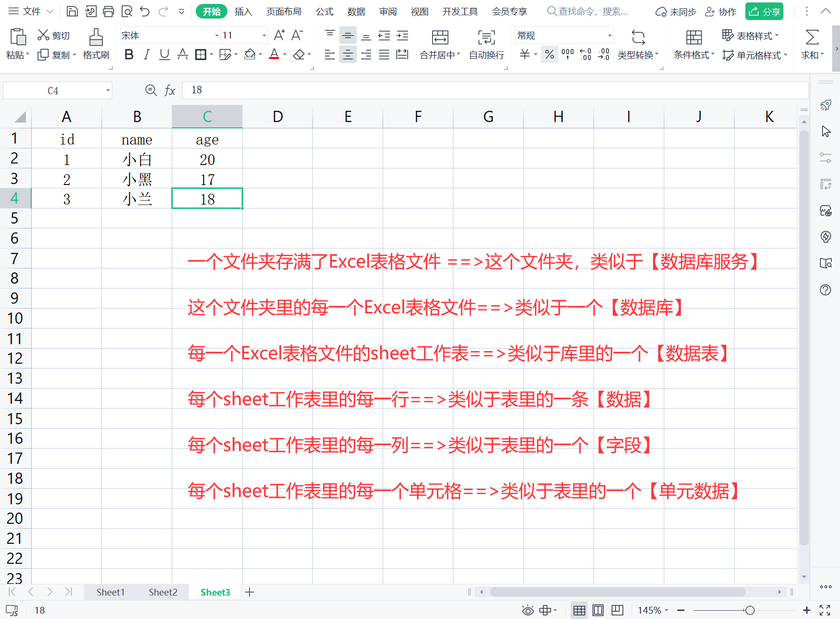The image size is (840, 619).
Task: Switch to the Sheet2 worksheet tab
Action: [163, 592]
